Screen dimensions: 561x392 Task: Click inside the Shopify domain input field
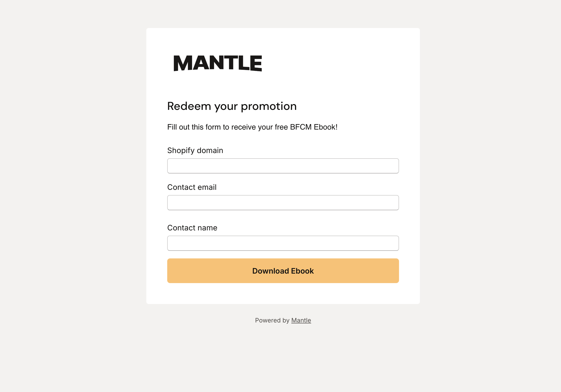point(283,166)
